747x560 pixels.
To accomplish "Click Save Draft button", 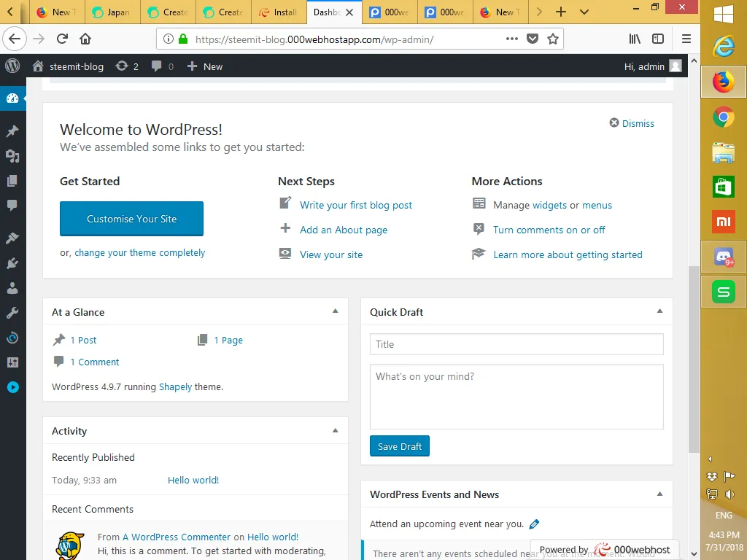I will tap(400, 446).
